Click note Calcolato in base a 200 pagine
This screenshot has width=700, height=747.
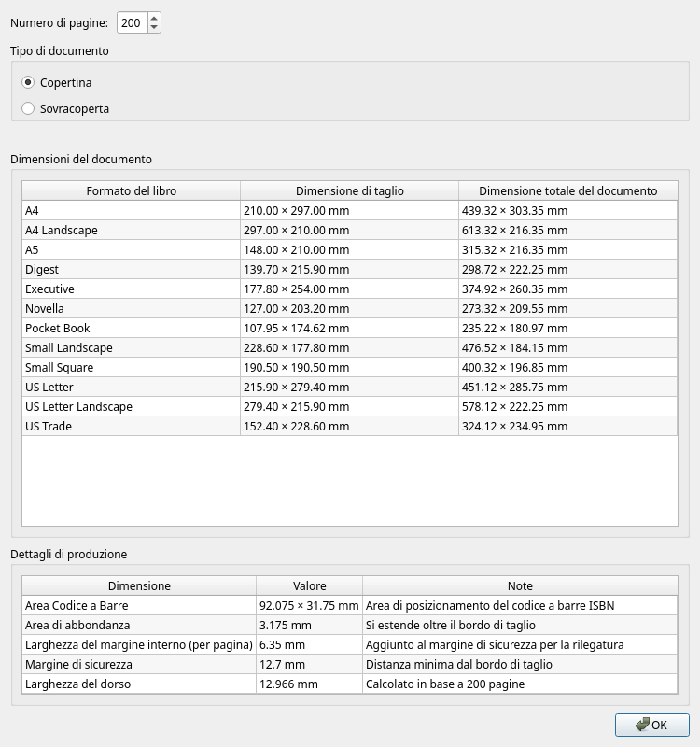pyautogui.click(x=520, y=684)
